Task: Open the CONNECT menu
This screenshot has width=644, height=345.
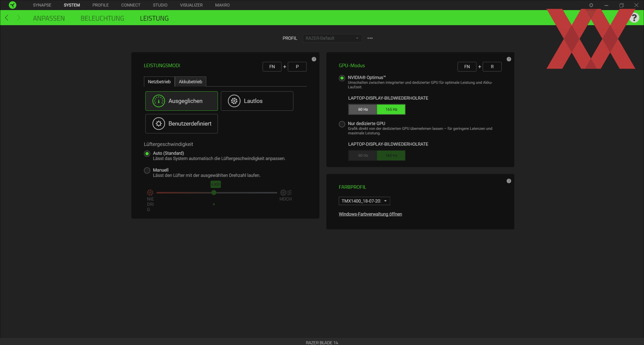Action: click(131, 5)
